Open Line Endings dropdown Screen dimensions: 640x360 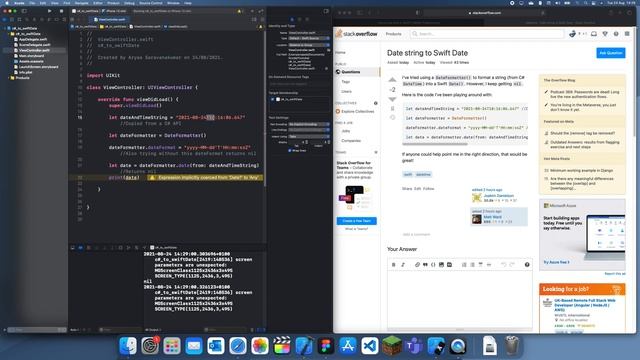(309, 130)
